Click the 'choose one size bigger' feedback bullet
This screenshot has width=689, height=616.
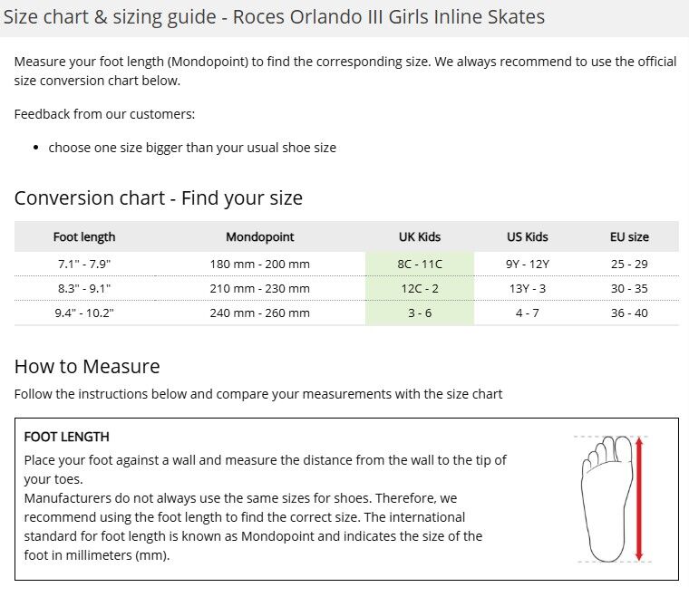tap(192, 148)
